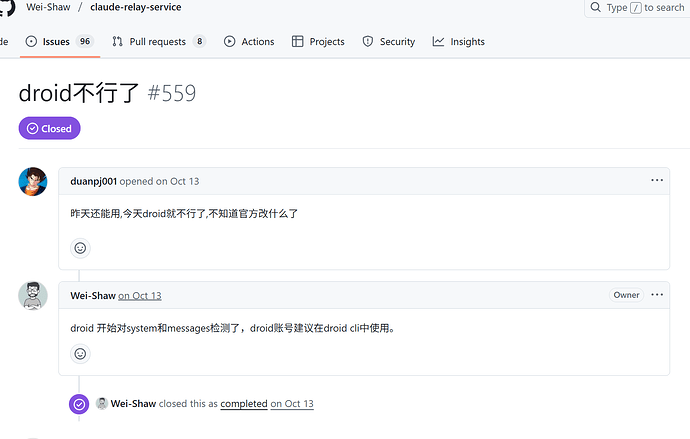
Task: Open Wei-Shaw's avatar beside the owner comment
Action: pyautogui.click(x=33, y=296)
